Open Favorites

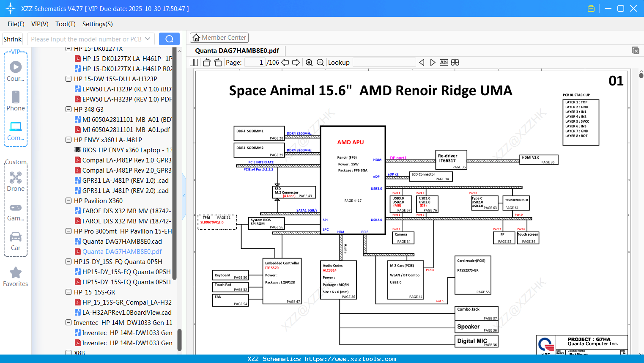coord(16,277)
